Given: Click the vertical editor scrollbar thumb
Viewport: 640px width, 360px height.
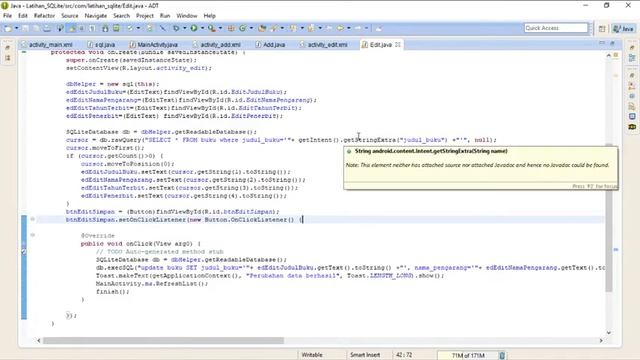Looking at the screenshot, I should coord(609,218).
